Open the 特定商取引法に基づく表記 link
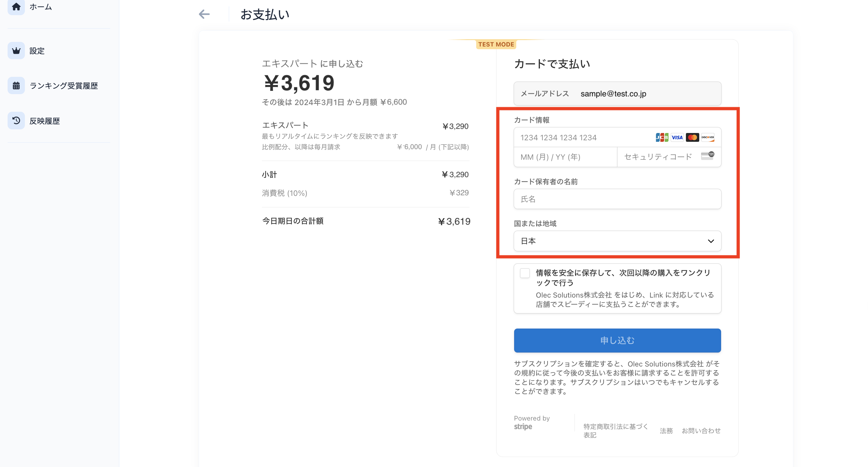The width and height of the screenshot is (868, 467). [x=616, y=431]
